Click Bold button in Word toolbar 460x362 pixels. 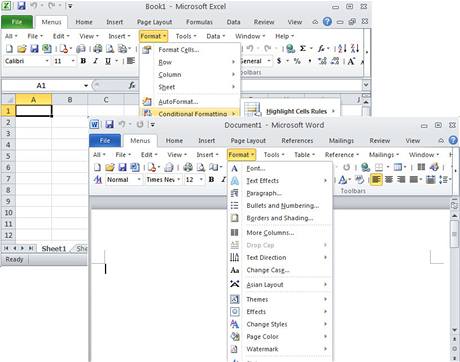(x=211, y=179)
